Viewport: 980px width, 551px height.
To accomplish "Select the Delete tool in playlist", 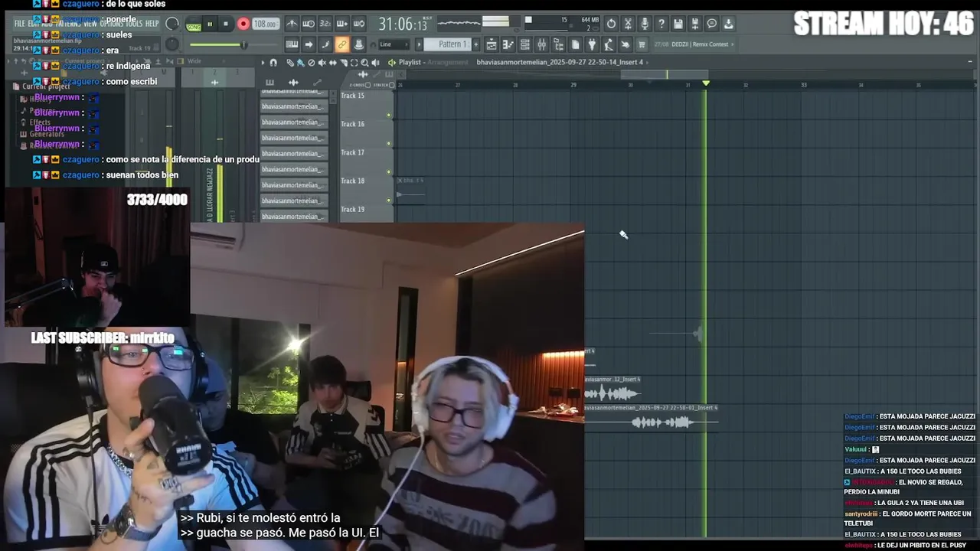I will 311,62.
